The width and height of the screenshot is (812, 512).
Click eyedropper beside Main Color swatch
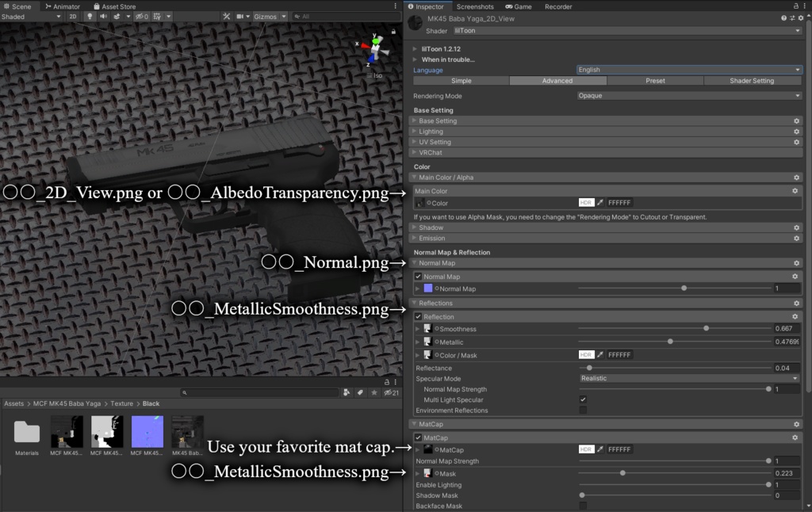coord(600,202)
